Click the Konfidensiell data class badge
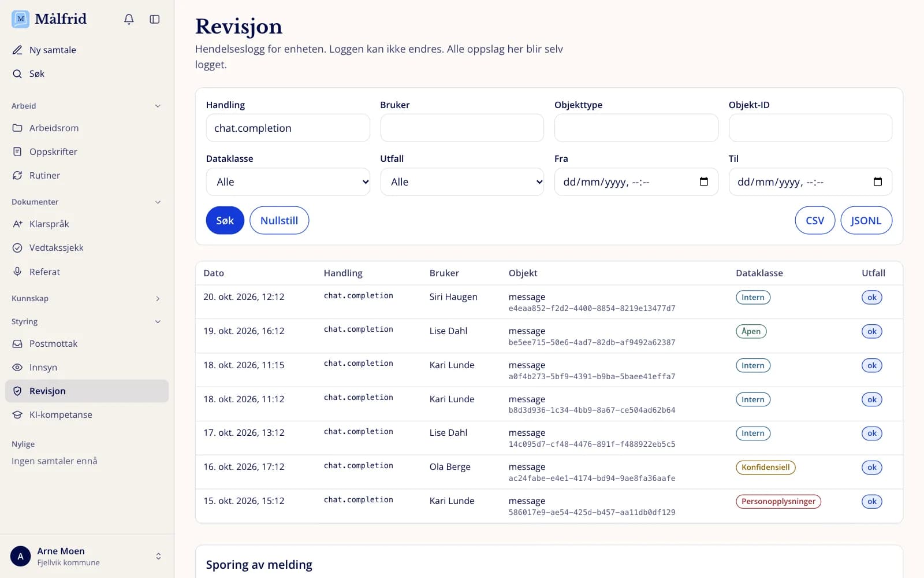924x578 pixels. point(765,467)
